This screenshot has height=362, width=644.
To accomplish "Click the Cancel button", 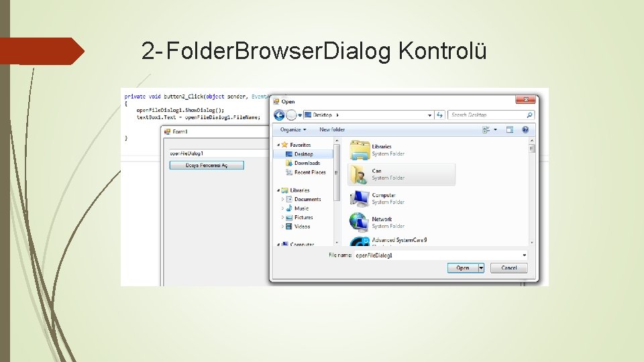I will click(x=509, y=268).
